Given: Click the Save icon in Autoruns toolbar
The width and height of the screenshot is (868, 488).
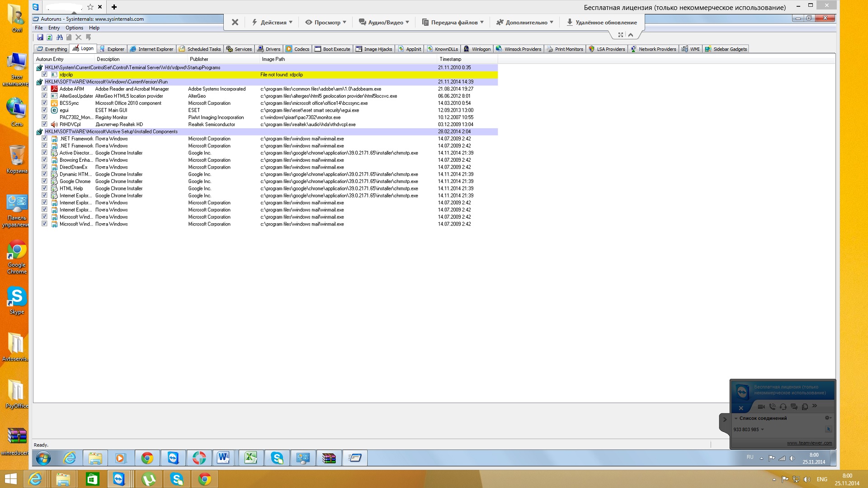Looking at the screenshot, I should (x=40, y=38).
